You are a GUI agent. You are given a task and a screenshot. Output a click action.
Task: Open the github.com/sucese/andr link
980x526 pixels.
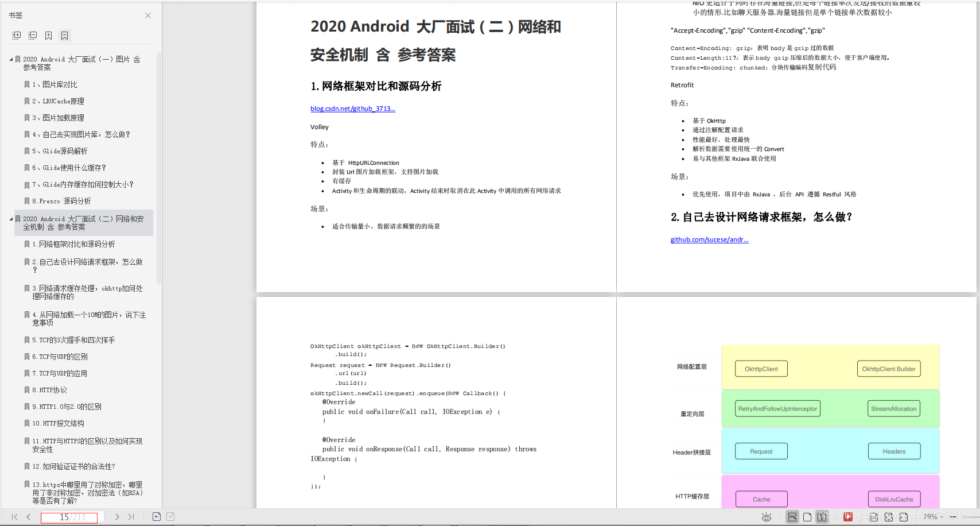[709, 239]
